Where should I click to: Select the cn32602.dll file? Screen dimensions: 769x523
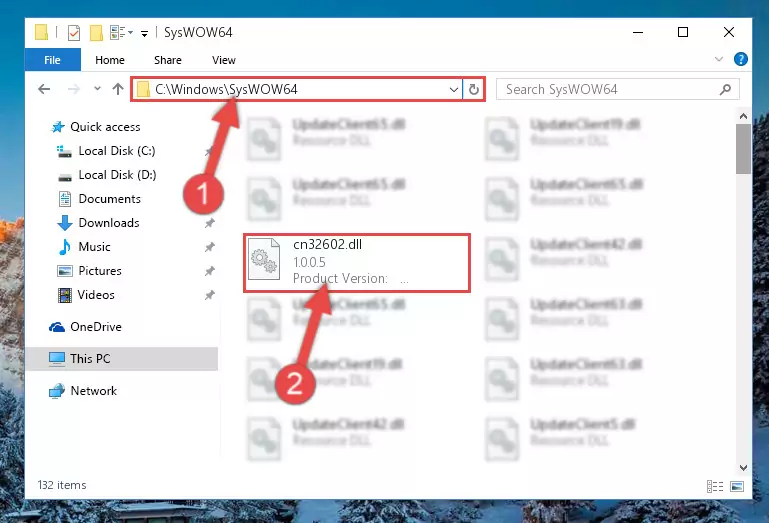[357, 263]
